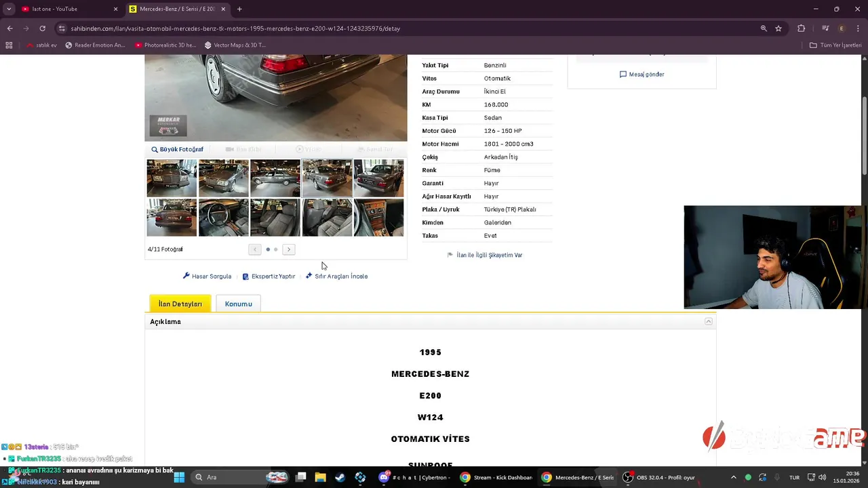Open the Windows Start button
This screenshot has width=868, height=488.
pyautogui.click(x=179, y=477)
